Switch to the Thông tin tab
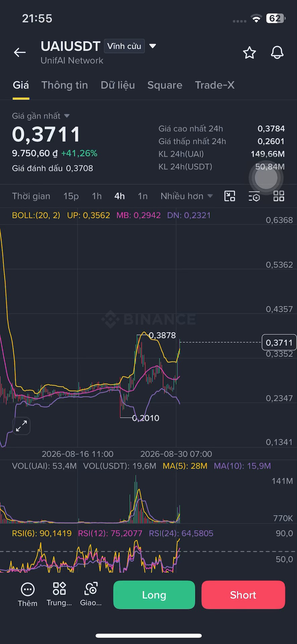 65,85
